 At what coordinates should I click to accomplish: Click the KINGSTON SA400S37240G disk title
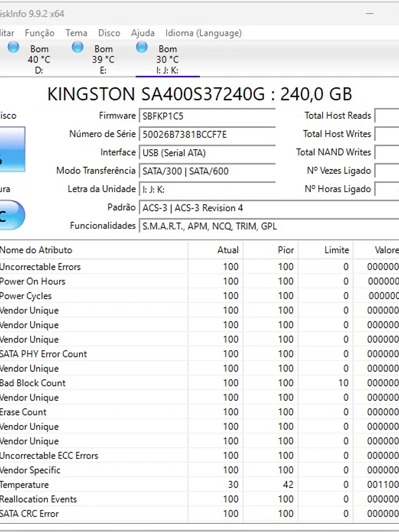(199, 94)
